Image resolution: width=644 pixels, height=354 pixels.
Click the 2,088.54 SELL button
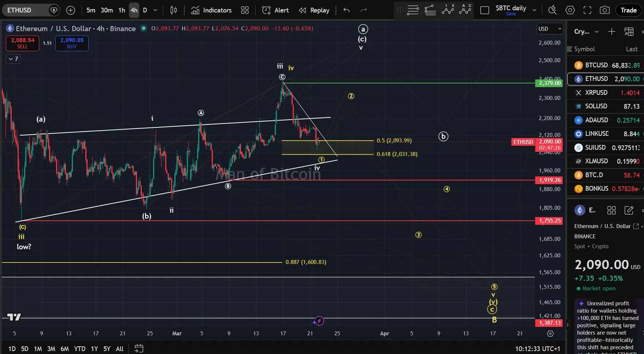pyautogui.click(x=22, y=43)
